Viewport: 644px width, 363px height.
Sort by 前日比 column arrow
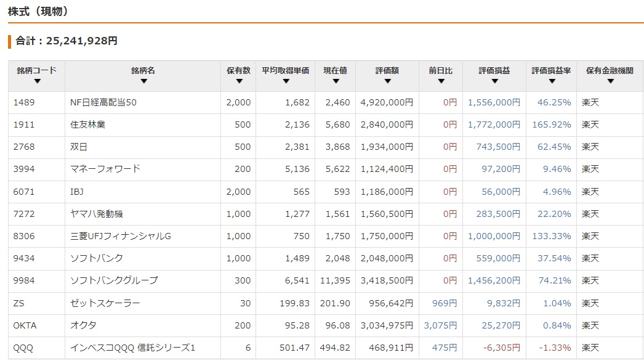click(441, 81)
